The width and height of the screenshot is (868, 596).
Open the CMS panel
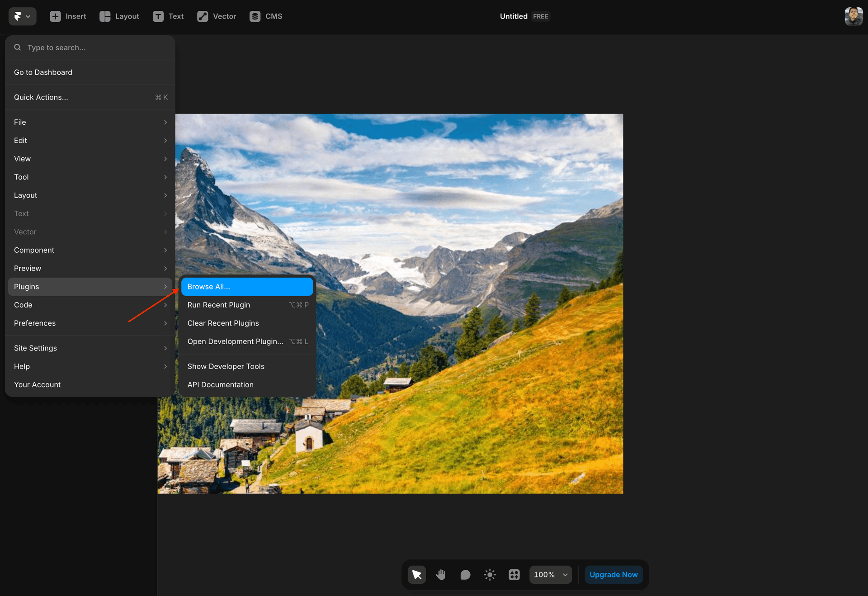point(255,16)
